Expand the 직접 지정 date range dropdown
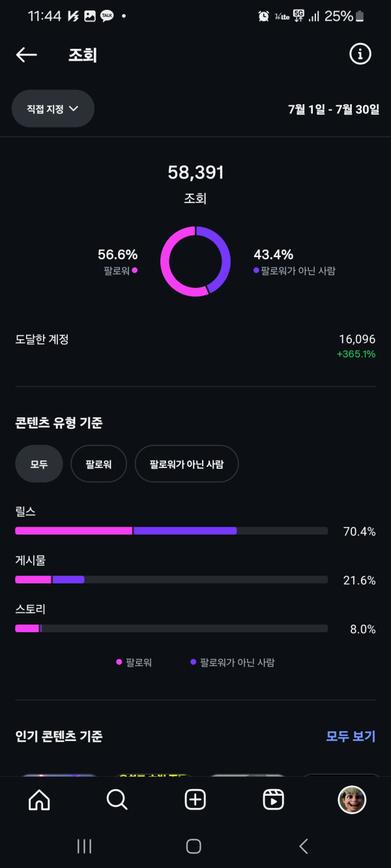Image resolution: width=391 pixels, height=868 pixels. click(x=53, y=109)
